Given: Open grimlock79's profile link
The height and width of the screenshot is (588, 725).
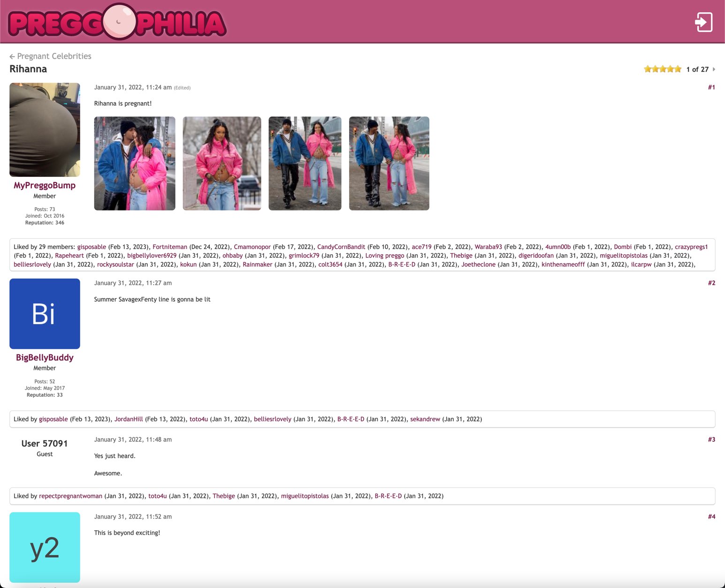Looking at the screenshot, I should tap(304, 256).
